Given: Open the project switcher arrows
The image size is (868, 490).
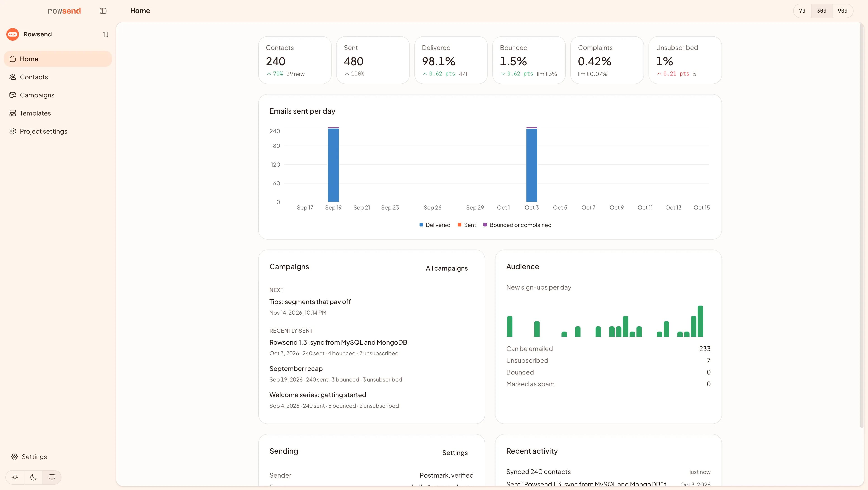Looking at the screenshot, I should point(106,34).
